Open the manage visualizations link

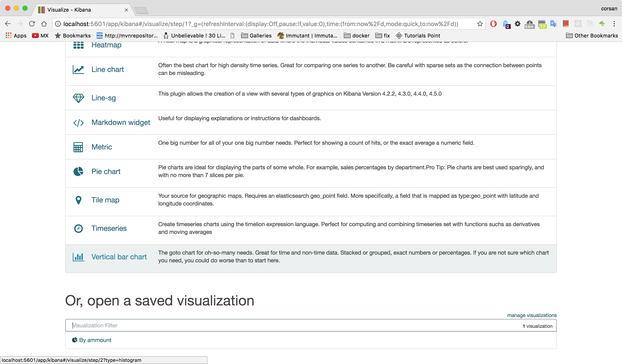(532, 315)
